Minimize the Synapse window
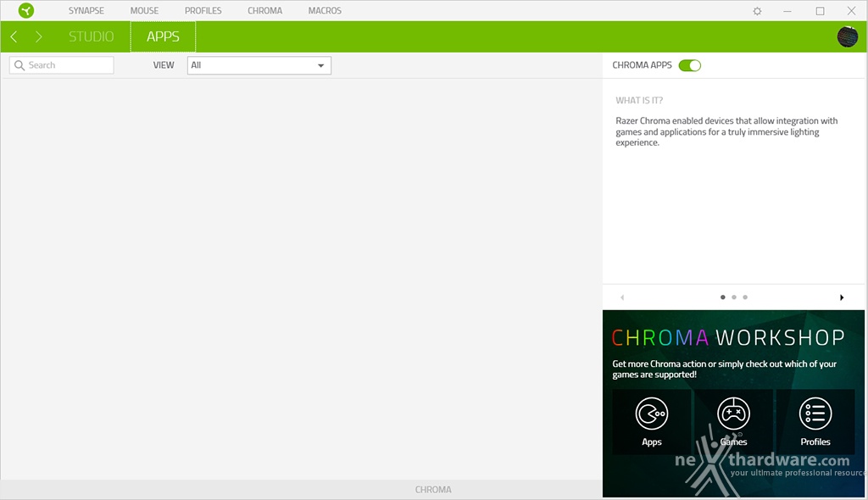Screen dimensions: 868x500 (787, 11)
